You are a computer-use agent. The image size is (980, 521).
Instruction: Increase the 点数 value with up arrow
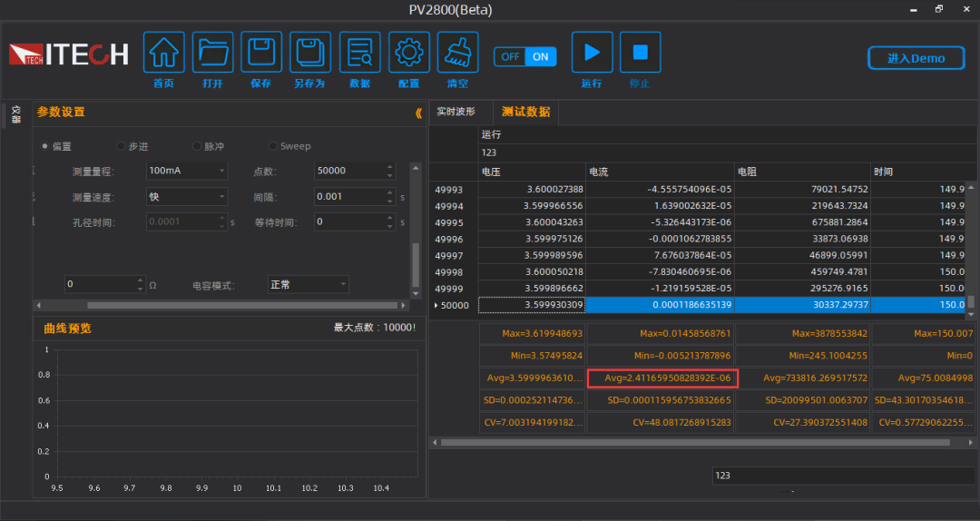pyautogui.click(x=390, y=166)
